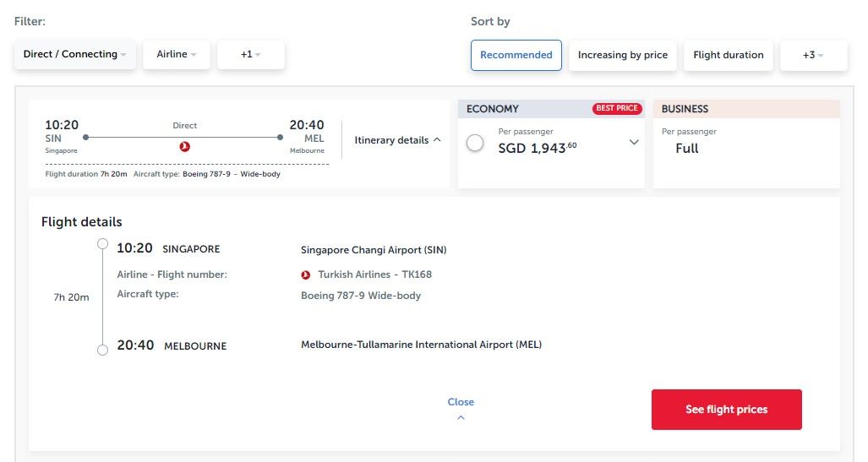Click the Close link under flight details
868x462 pixels.
461,402
